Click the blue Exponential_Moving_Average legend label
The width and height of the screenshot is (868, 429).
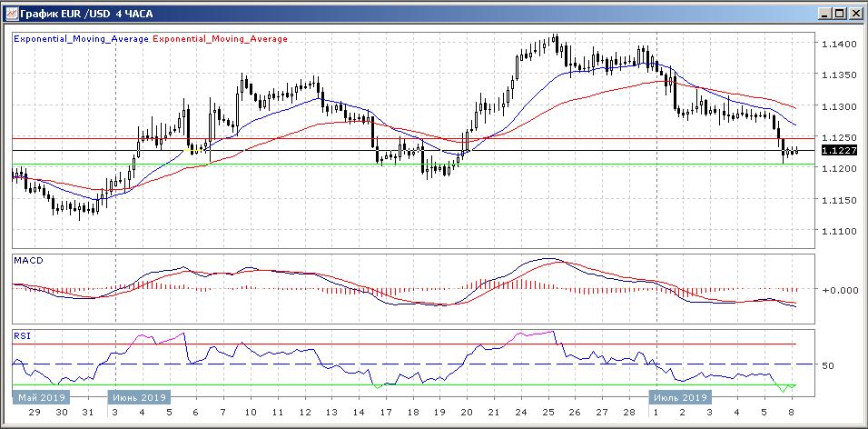[x=81, y=39]
